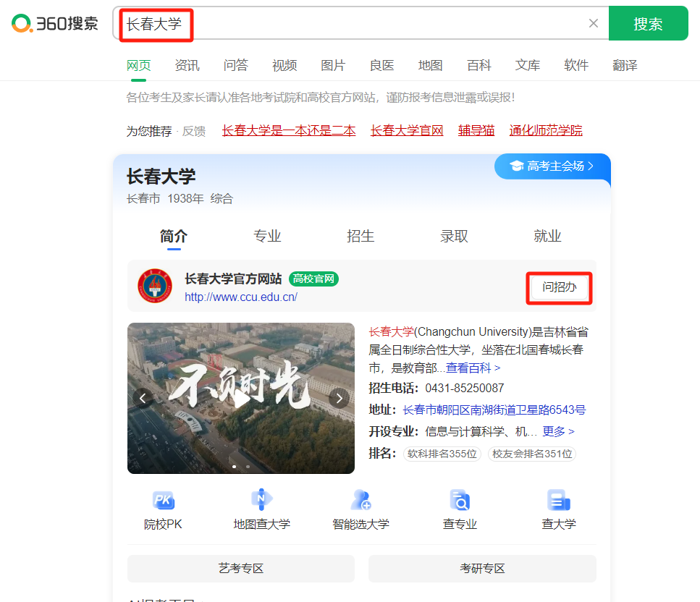Open suggestion 长春大学官网
Screen dimensions: 700x602
coord(407,131)
